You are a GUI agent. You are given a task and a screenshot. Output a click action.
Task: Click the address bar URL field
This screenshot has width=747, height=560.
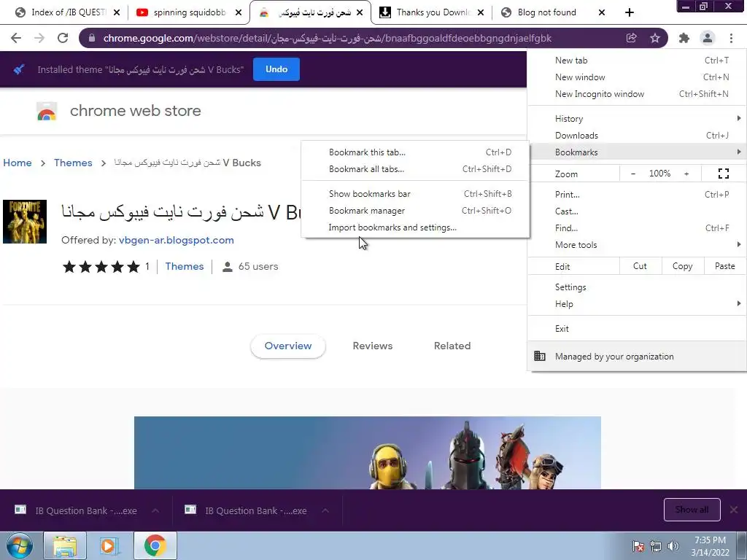(x=328, y=38)
